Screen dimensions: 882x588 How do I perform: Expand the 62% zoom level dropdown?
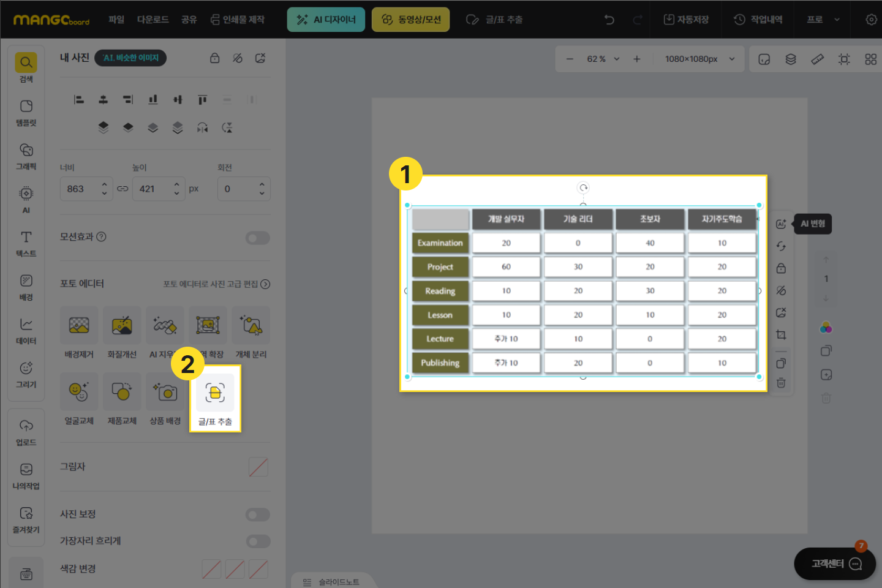point(603,59)
